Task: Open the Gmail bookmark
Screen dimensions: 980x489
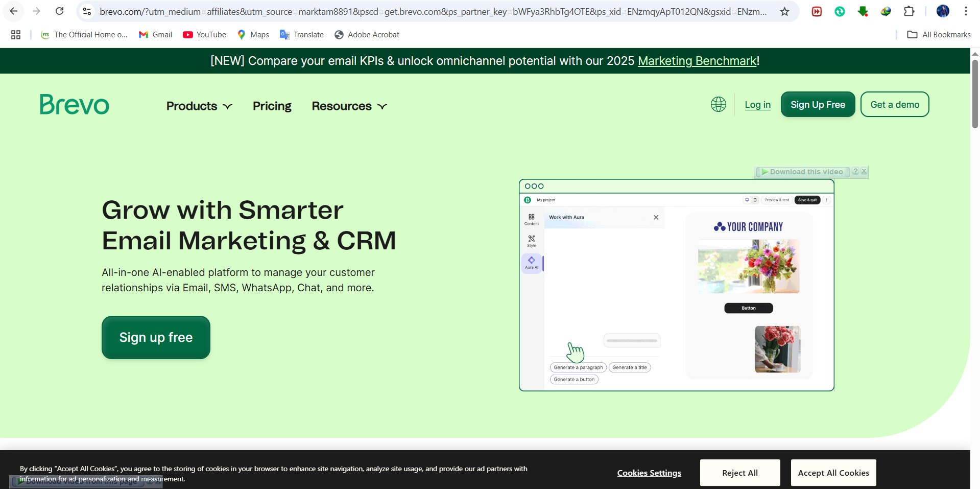Action: (x=156, y=35)
